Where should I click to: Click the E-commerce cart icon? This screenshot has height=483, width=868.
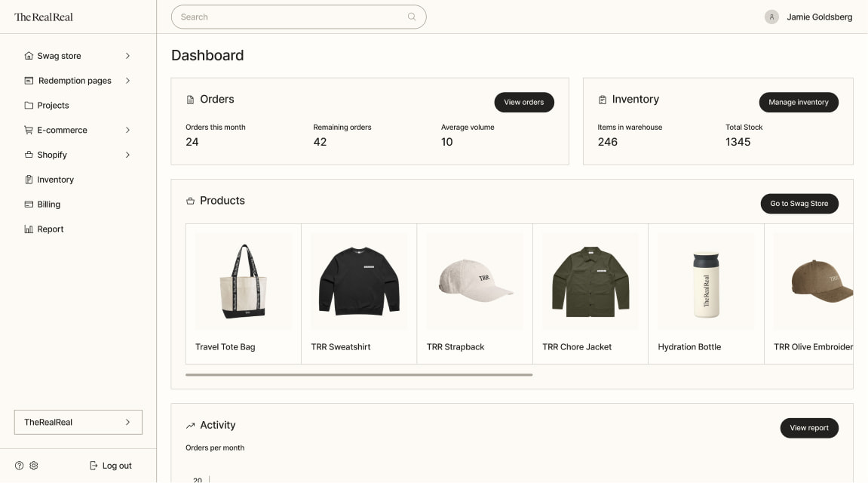(29, 130)
